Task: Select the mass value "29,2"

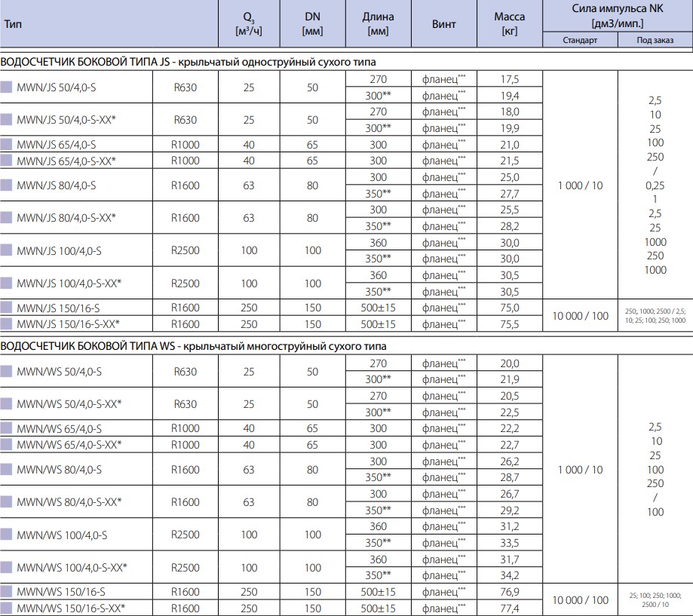Action: pos(510,510)
